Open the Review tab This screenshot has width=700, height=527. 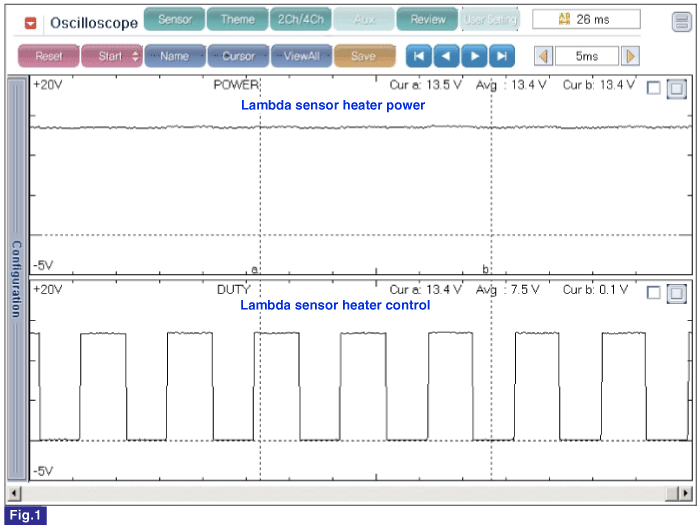[427, 20]
